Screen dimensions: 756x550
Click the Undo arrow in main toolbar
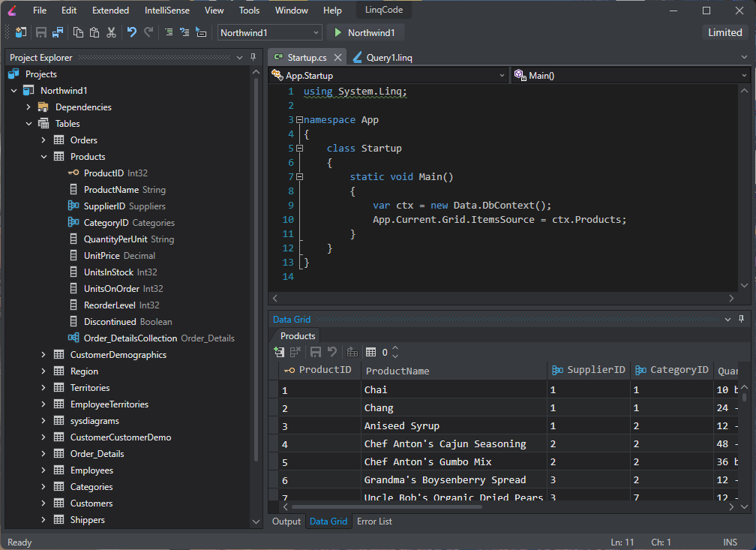click(x=132, y=32)
